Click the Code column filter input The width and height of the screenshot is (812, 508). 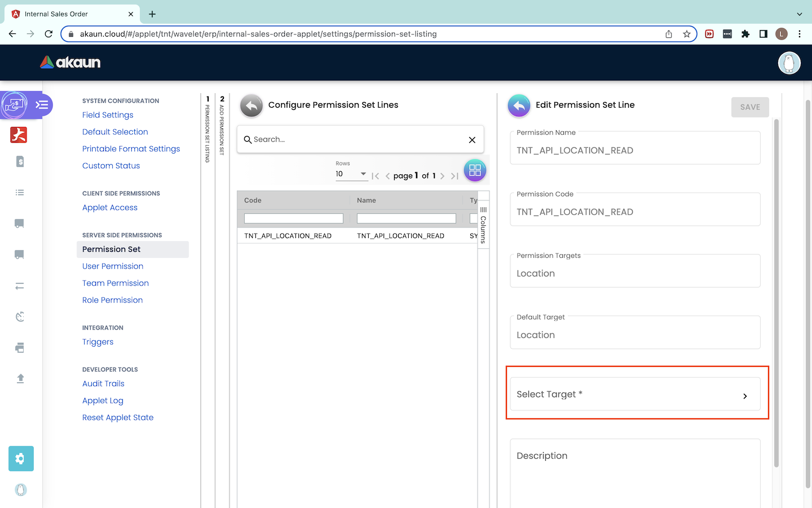[x=293, y=218]
